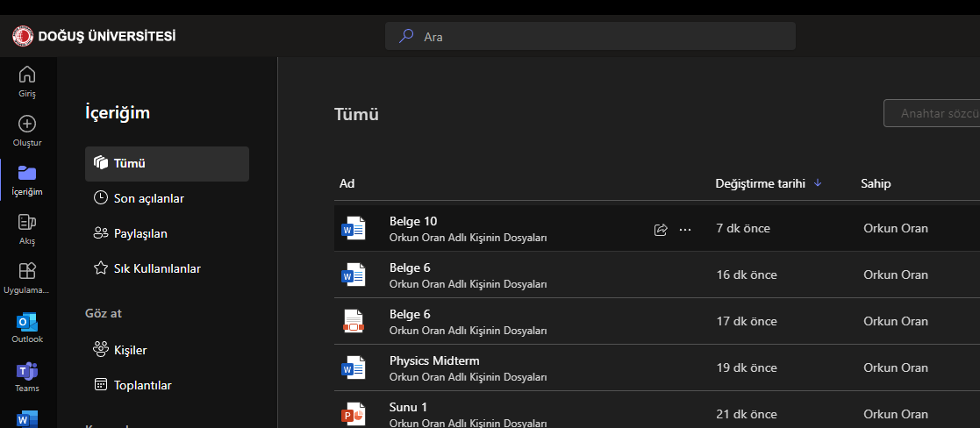Sort by Değiştirme tarihi column header

(760, 183)
